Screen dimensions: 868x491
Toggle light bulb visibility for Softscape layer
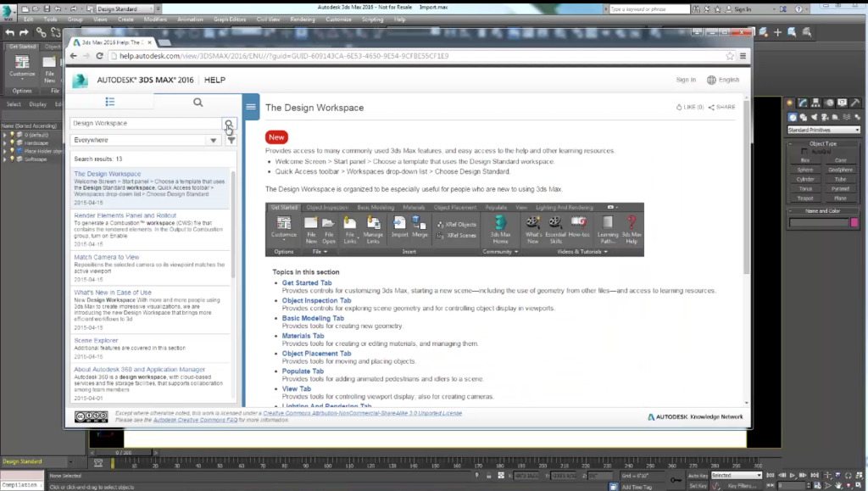click(x=12, y=159)
